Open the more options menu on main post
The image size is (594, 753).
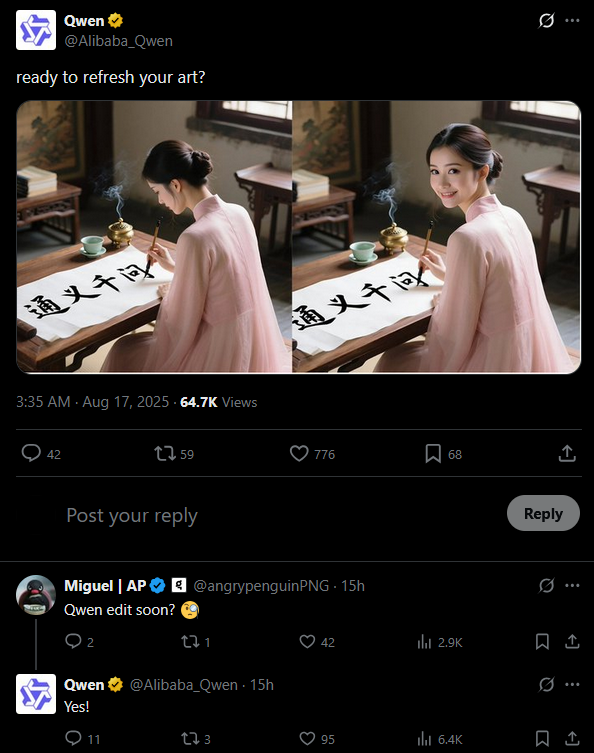click(x=572, y=21)
